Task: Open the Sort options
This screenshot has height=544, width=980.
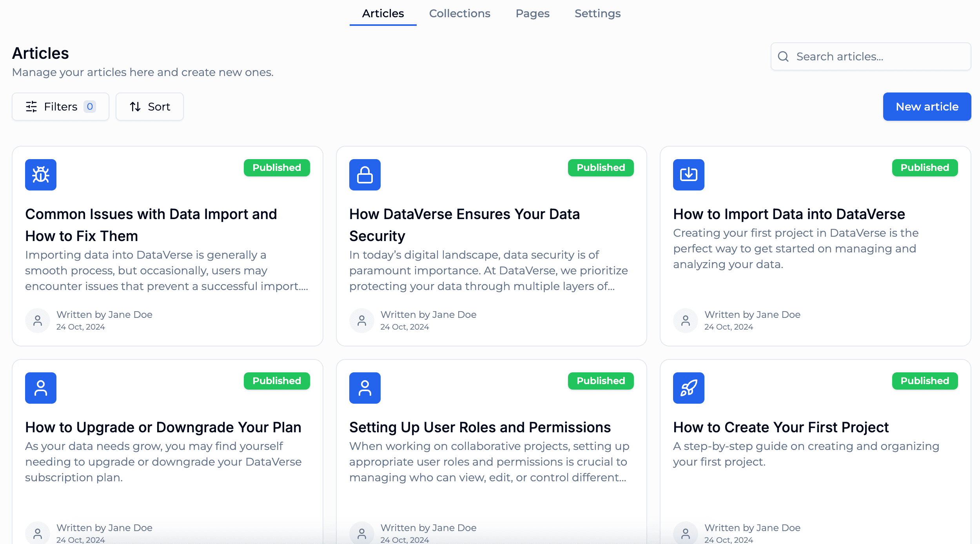Action: coord(149,106)
